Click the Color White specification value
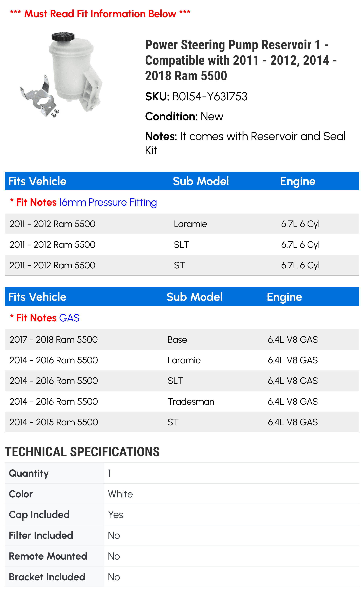This screenshot has height=592, width=364. click(x=120, y=494)
